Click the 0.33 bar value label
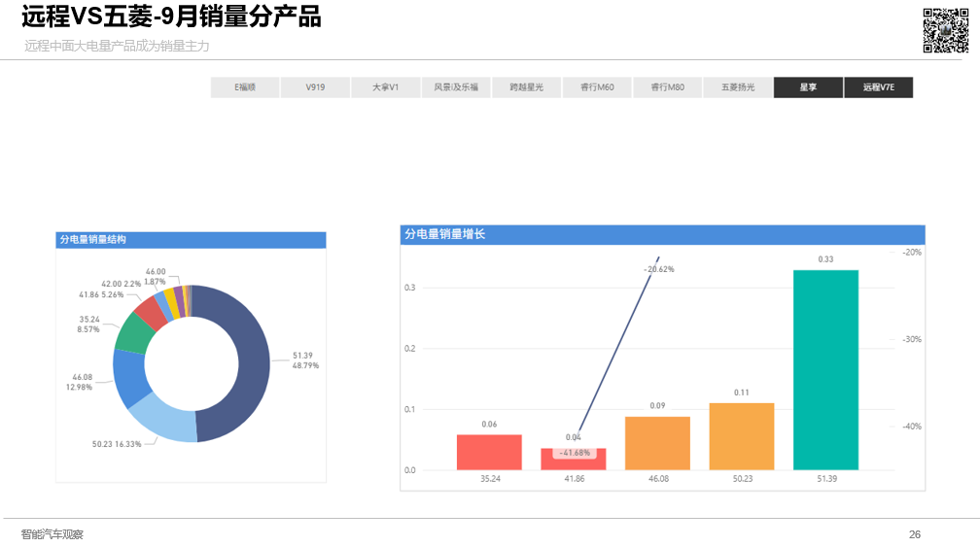 point(825,259)
